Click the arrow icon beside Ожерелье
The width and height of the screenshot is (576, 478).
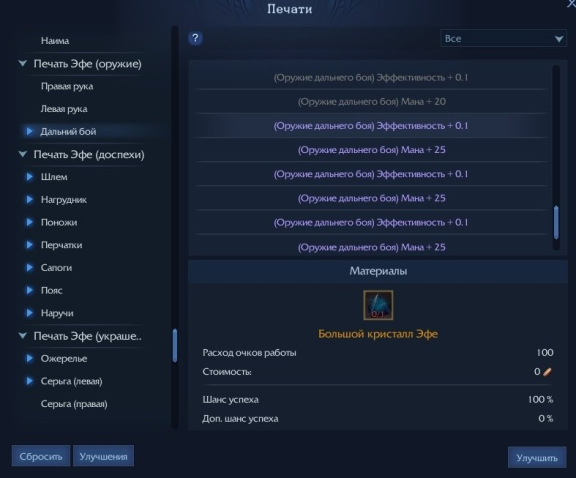tap(29, 358)
